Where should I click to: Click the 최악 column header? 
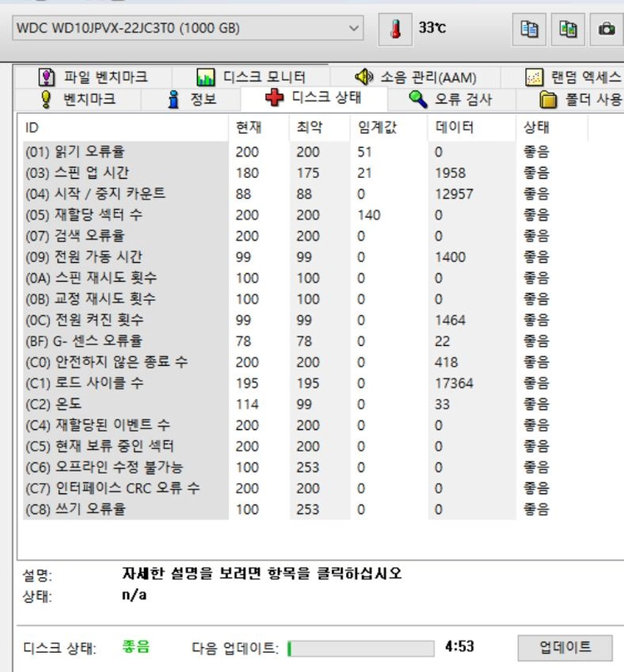[320, 128]
